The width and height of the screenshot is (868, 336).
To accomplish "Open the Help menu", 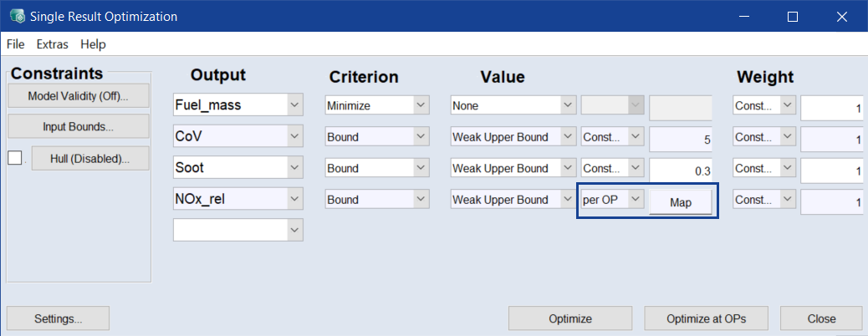I will 93,44.
